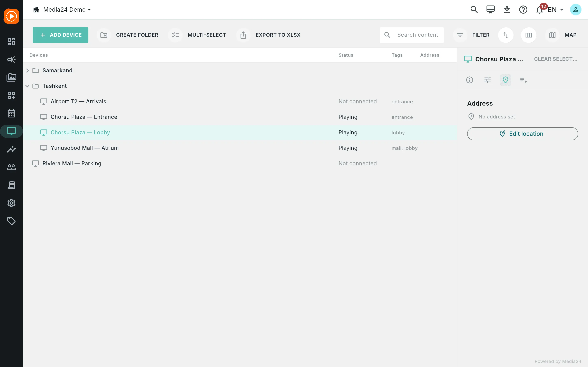
Task: Open the help question mark icon
Action: tap(523, 10)
